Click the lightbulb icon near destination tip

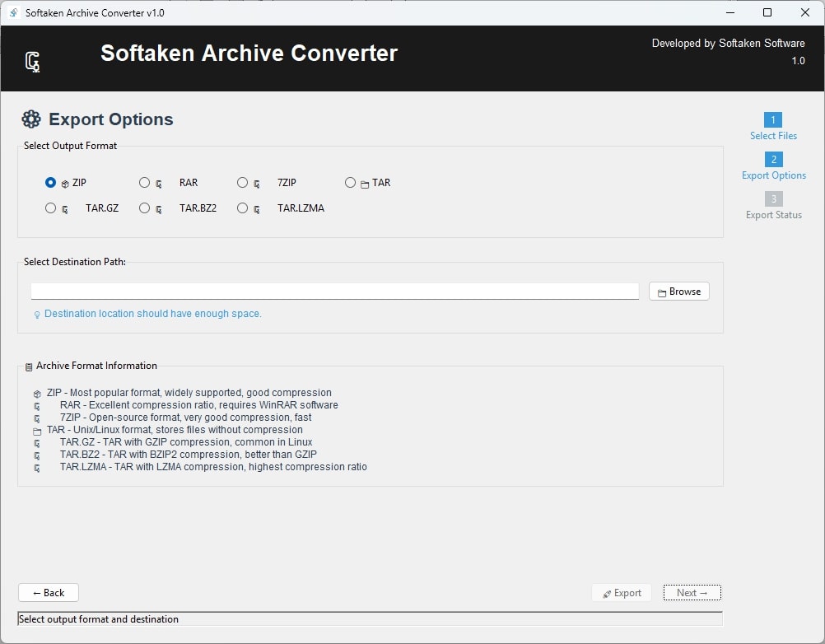click(x=35, y=315)
